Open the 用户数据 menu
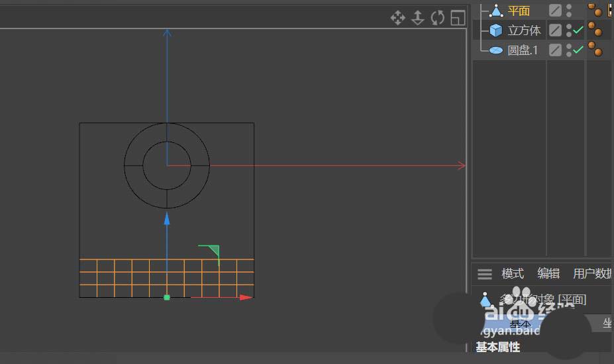 coord(593,274)
